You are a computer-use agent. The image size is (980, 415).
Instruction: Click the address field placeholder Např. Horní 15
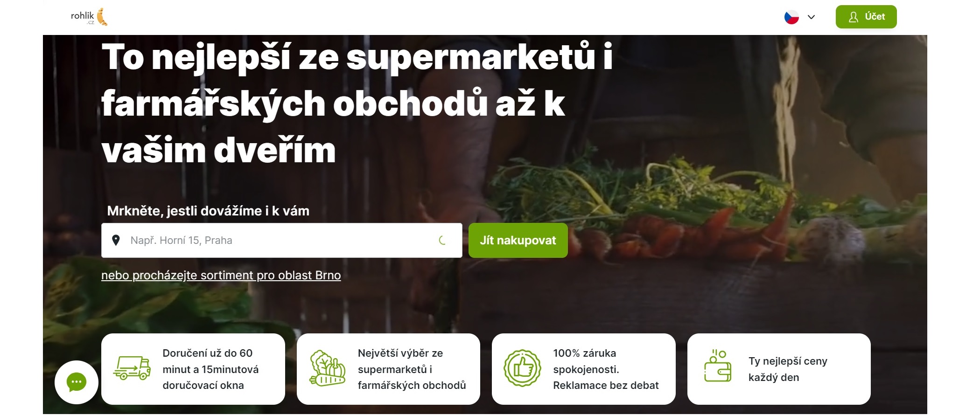tap(181, 240)
